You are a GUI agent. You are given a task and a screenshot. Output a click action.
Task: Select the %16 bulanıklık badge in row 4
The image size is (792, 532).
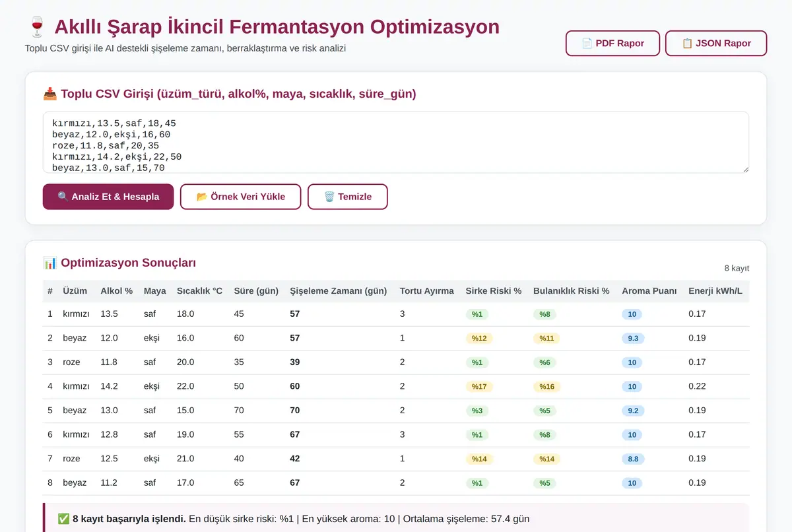(546, 386)
